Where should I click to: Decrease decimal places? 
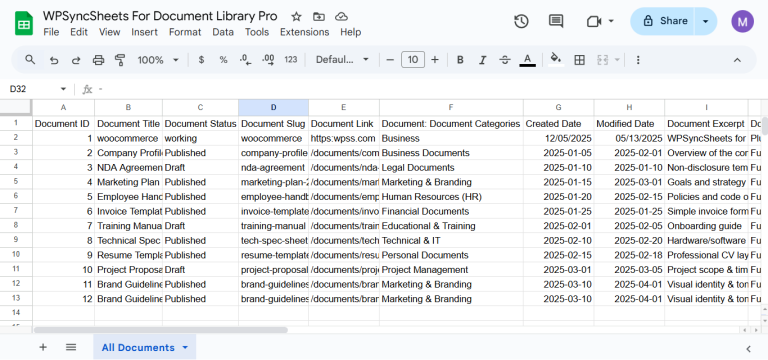pyautogui.click(x=245, y=60)
